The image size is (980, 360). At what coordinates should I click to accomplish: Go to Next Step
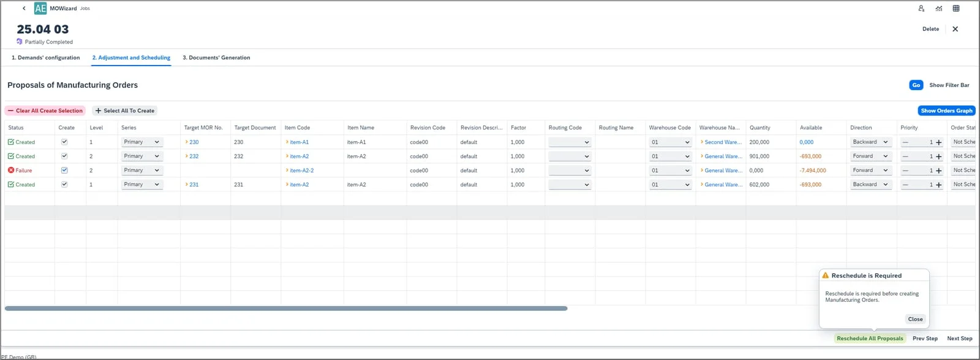(x=959, y=339)
